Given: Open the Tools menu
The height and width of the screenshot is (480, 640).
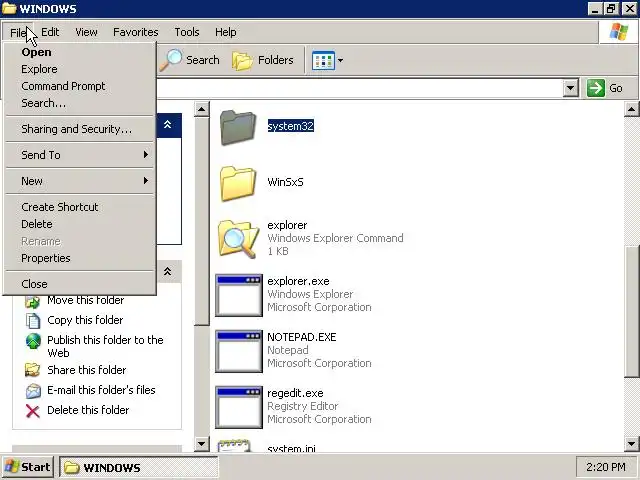Looking at the screenshot, I should (187, 32).
